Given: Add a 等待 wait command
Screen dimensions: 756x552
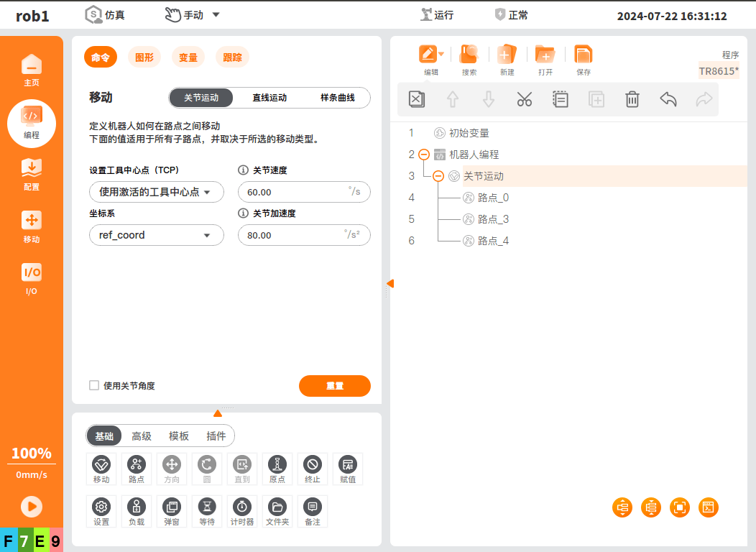Looking at the screenshot, I should tap(207, 511).
